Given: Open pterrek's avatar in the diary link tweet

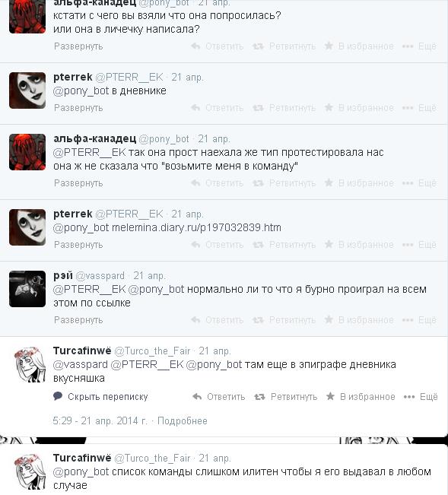Looking at the screenshot, I should tap(27, 227).
